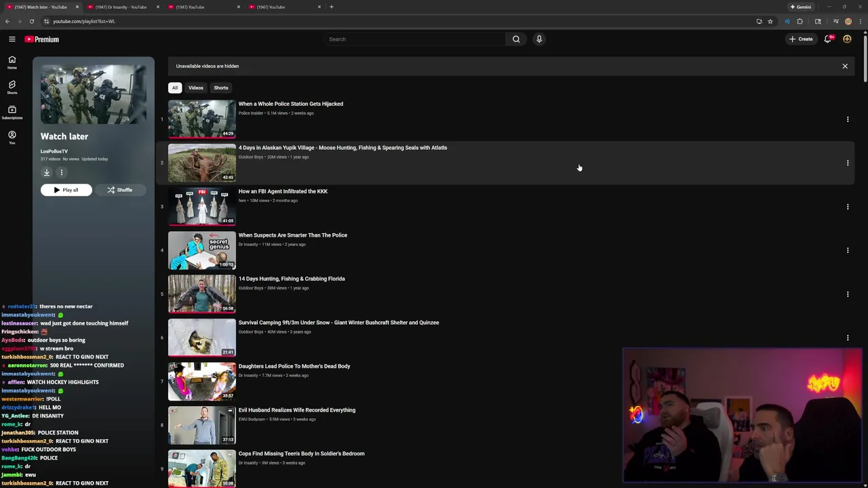
Task: Open the notifications bell
Action: [x=827, y=39]
